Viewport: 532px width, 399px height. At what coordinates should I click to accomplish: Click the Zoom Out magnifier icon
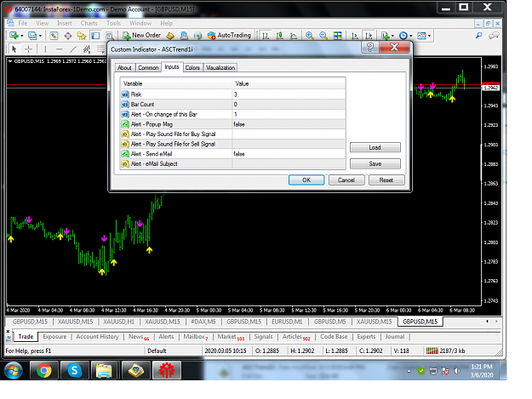point(323,35)
